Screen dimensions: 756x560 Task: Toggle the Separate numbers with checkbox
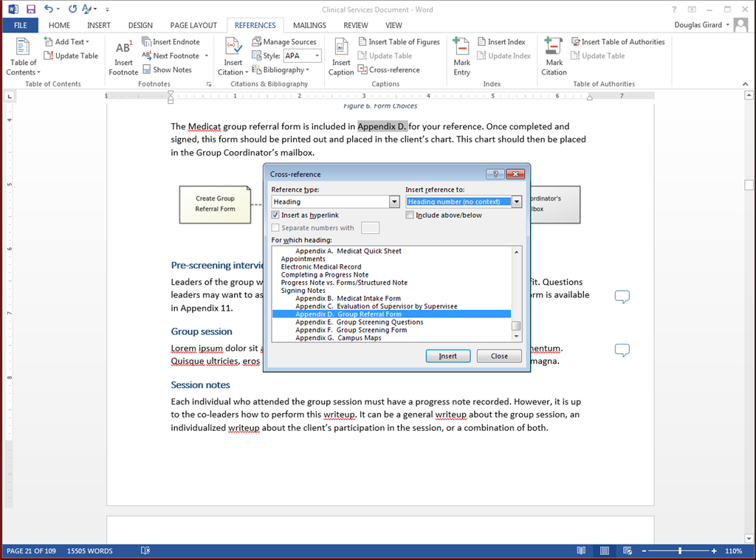[x=275, y=227]
